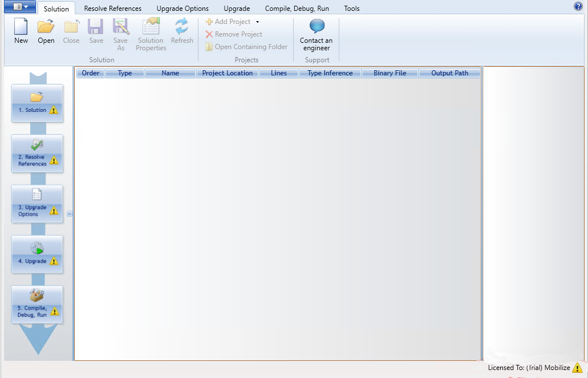Switch to the Solution ribbon tab
Viewport: 588px width, 378px height.
pos(56,9)
